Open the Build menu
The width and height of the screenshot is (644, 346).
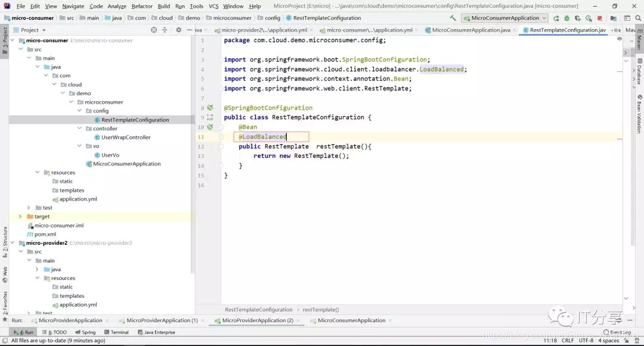pos(164,6)
